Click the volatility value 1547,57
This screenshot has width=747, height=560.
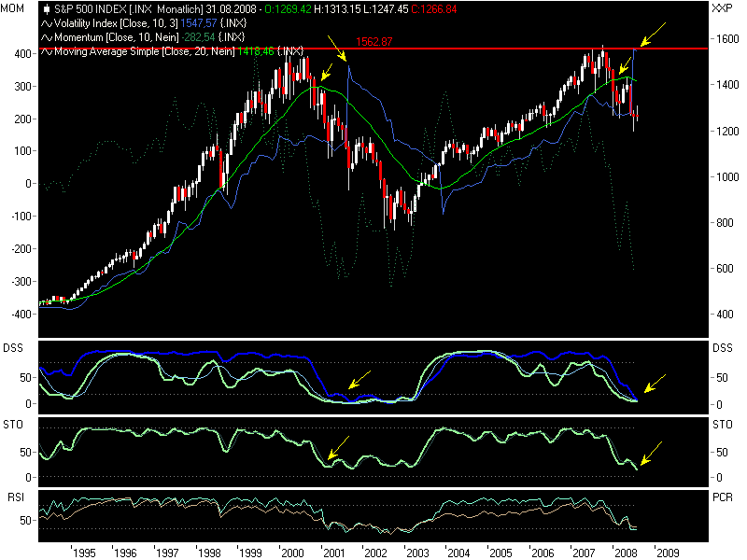pos(199,23)
